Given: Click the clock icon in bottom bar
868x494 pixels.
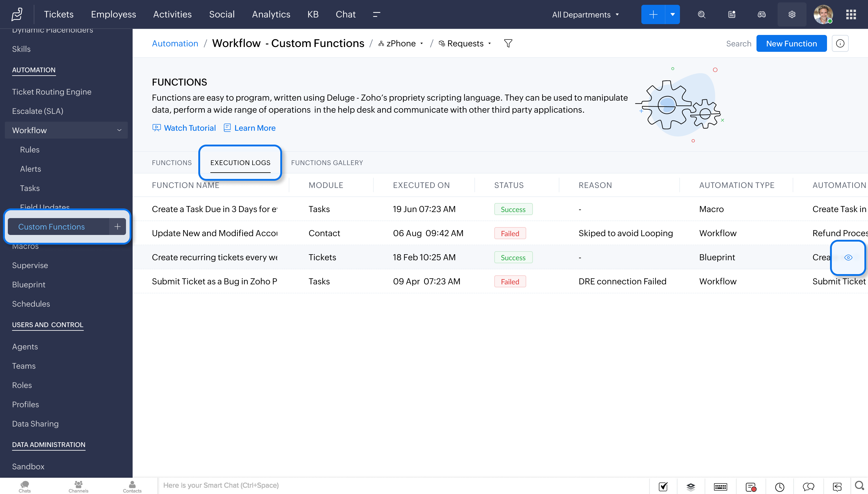Looking at the screenshot, I should (x=779, y=487).
